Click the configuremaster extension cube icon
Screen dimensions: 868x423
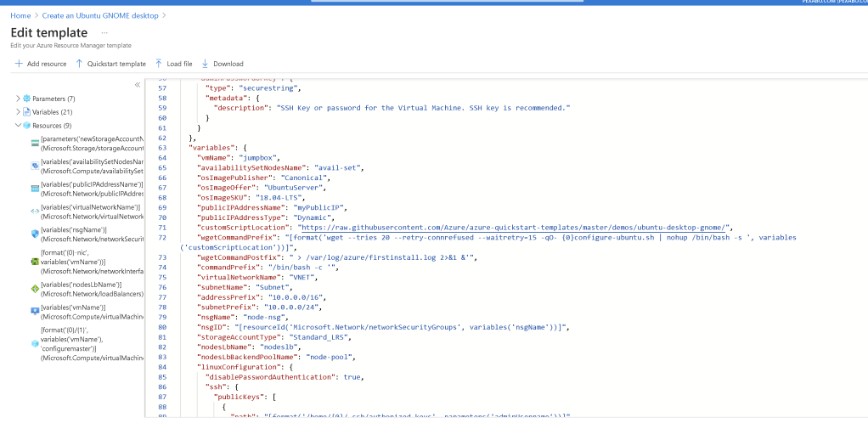click(x=35, y=344)
